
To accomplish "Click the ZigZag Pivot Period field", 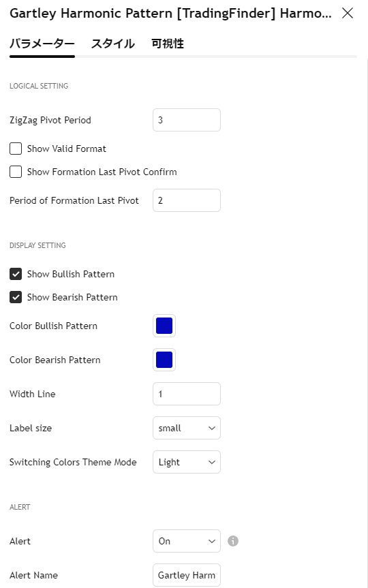I will tap(187, 120).
